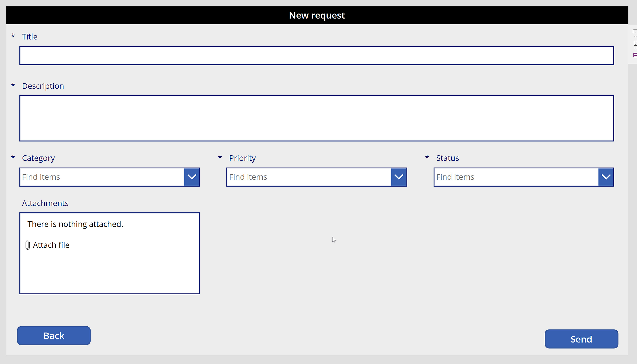Click the paperclip Attach file icon
The width and height of the screenshot is (637, 364).
pyautogui.click(x=28, y=245)
